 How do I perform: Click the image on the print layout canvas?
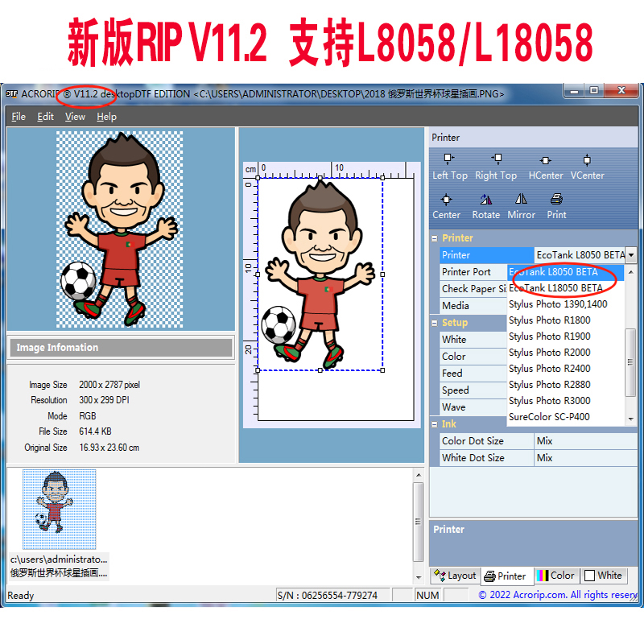coord(320,275)
